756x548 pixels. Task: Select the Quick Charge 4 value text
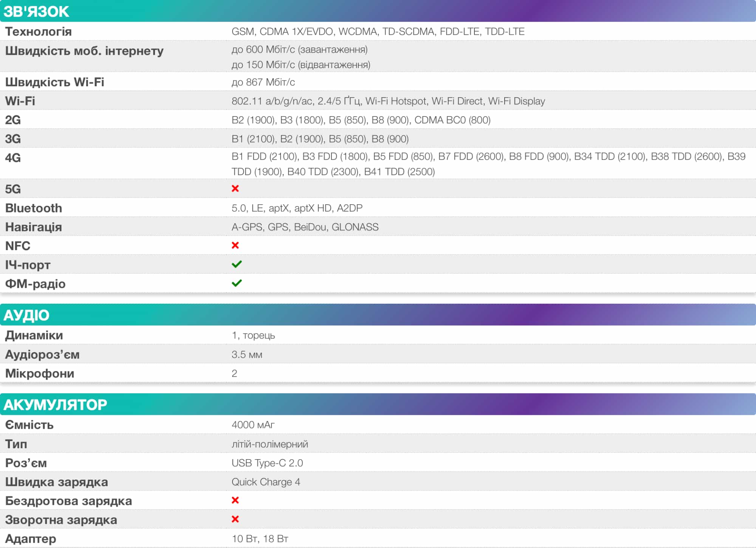point(266,482)
